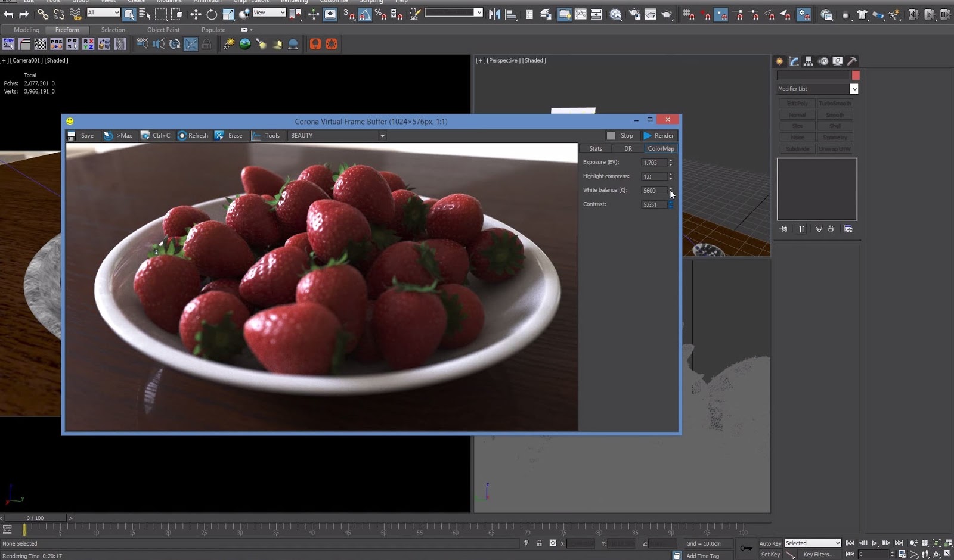The image size is (954, 560).
Task: Toggle Auto Key animation mode
Action: coord(770,543)
